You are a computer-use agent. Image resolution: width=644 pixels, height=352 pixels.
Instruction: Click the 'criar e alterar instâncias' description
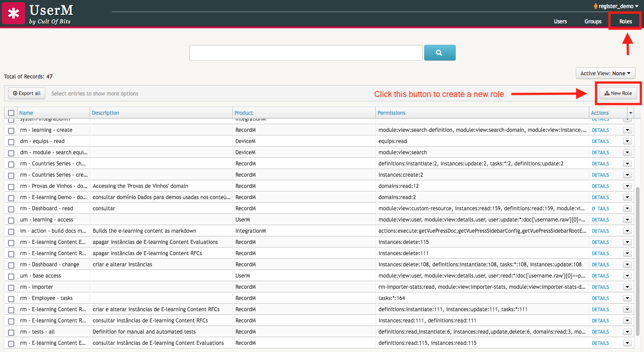click(122, 265)
